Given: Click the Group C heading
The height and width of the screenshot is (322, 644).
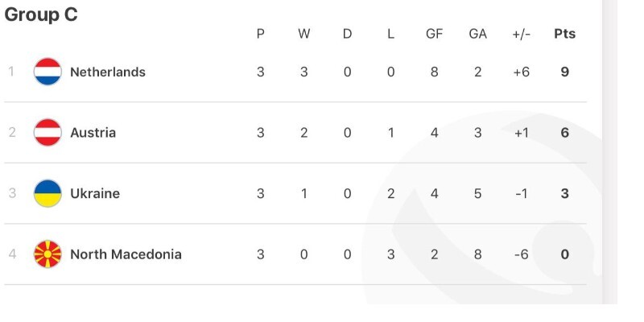Looking at the screenshot, I should coord(41,14).
